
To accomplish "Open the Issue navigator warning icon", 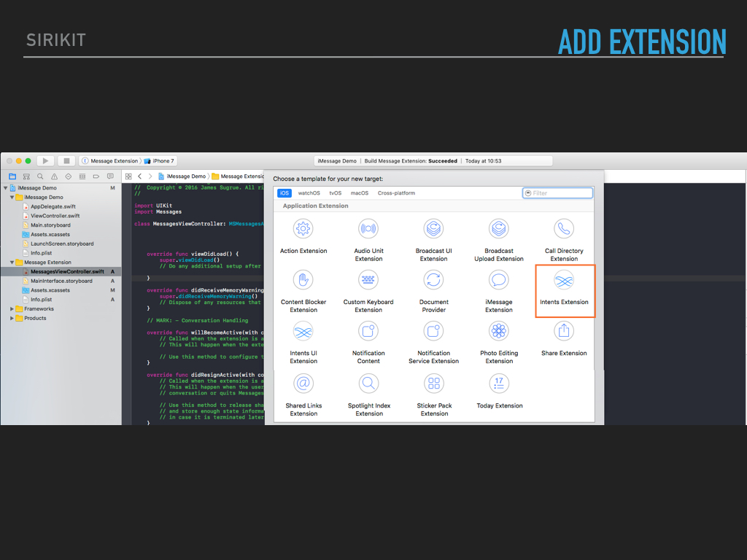I will coord(54,176).
